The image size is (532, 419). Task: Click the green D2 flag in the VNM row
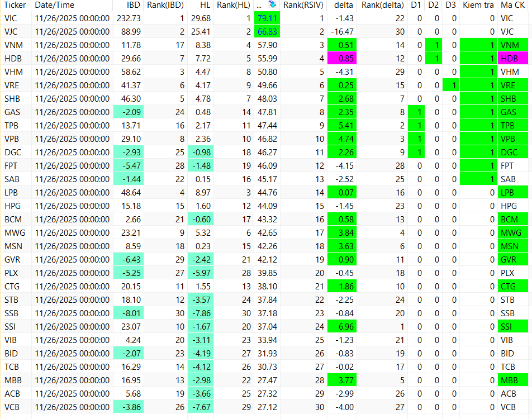click(433, 45)
